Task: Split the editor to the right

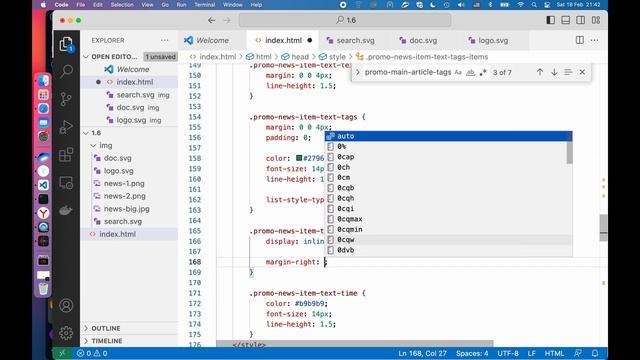Action: click(580, 40)
